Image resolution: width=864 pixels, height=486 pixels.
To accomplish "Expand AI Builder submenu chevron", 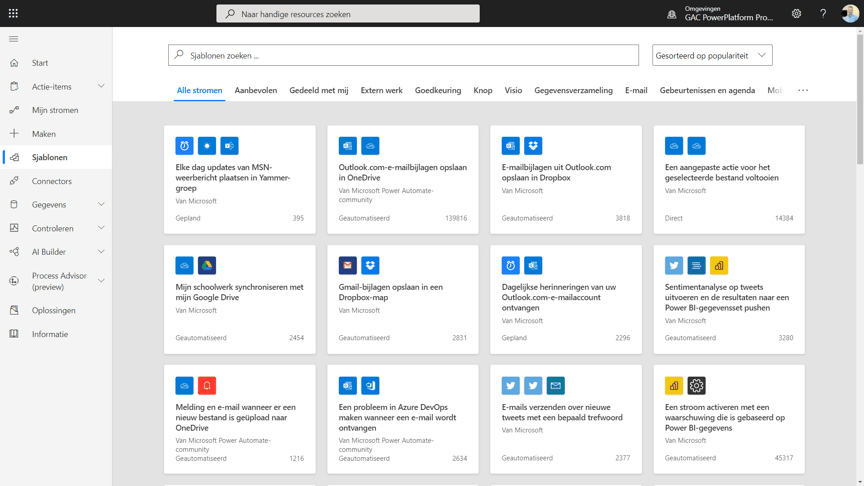I will (101, 251).
